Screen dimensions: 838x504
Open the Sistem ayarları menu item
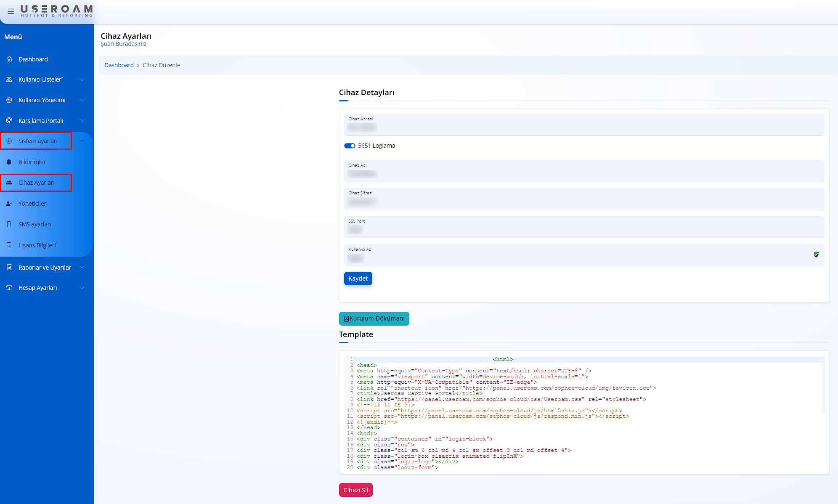tap(38, 141)
